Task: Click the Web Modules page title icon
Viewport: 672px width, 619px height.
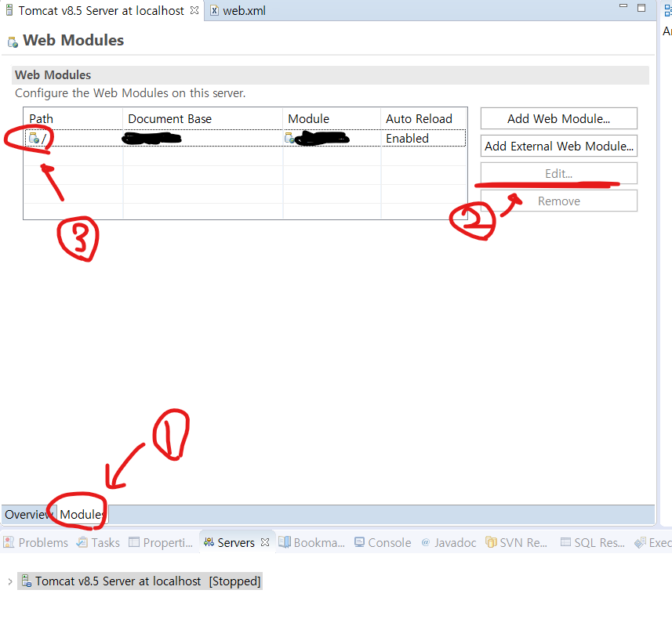Action: [13, 42]
